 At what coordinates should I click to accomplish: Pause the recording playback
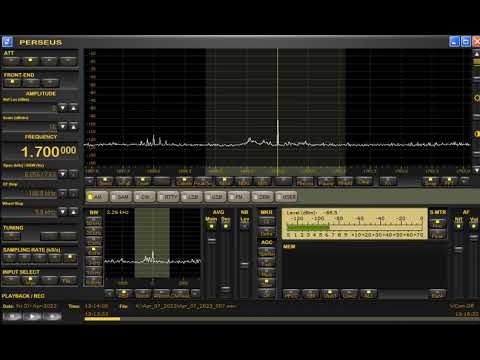pos(12,316)
